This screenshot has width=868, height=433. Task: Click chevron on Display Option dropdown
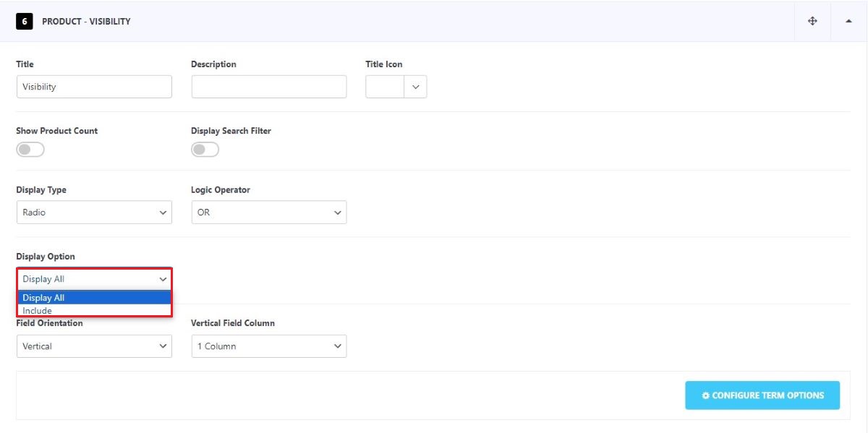[x=163, y=279]
